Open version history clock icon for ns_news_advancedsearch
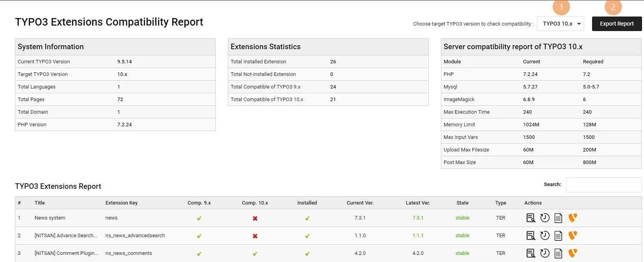This screenshot has width=644, height=262. click(x=545, y=236)
